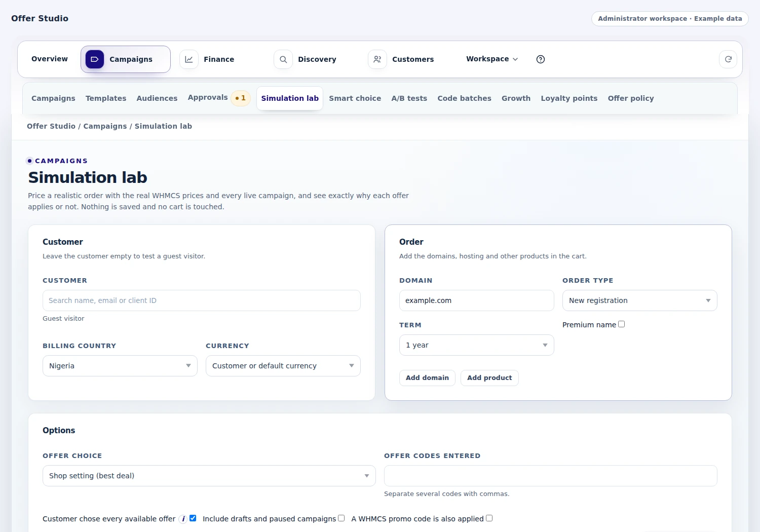Open the Offer policy tab

coord(631,98)
